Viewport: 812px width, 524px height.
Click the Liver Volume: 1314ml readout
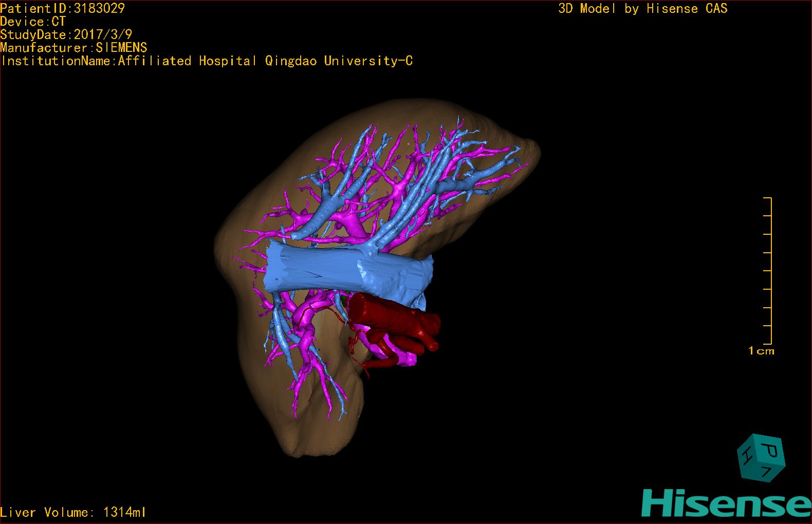(x=73, y=512)
